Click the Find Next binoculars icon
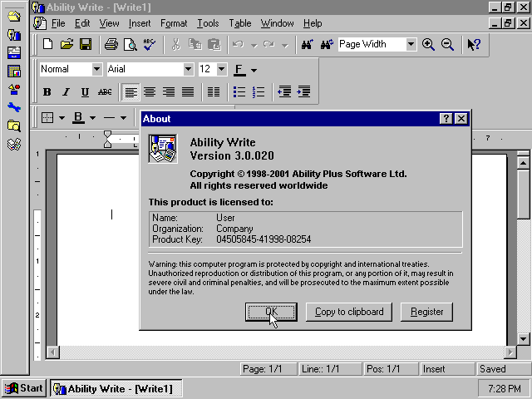 tap(327, 44)
